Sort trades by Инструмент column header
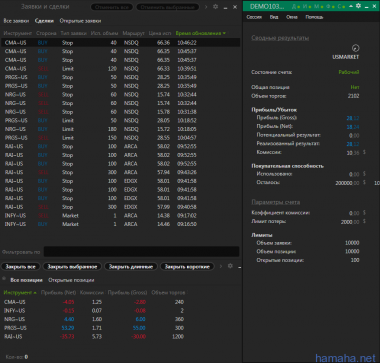Viewport: 380px width, 363px height. coord(18,33)
